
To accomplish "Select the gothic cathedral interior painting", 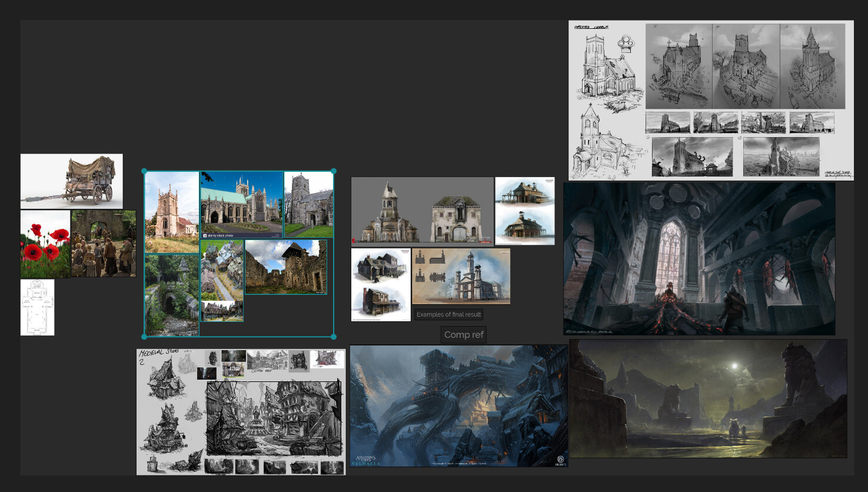I will click(x=699, y=259).
